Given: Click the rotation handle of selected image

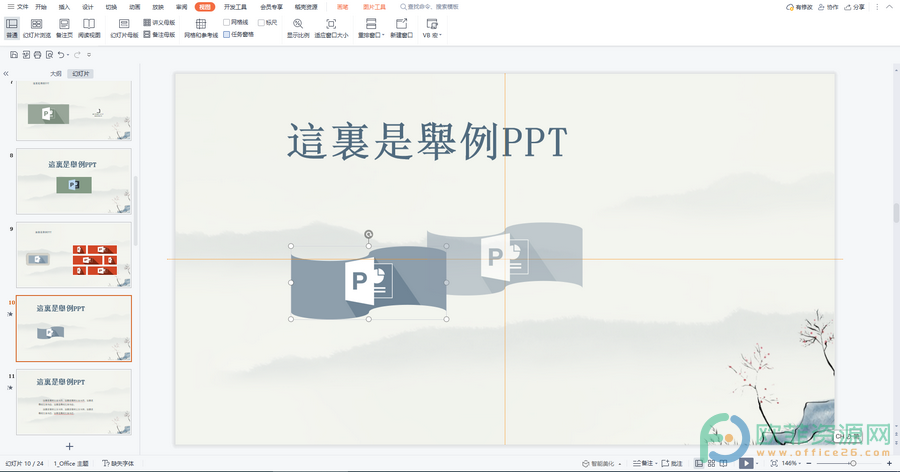Looking at the screenshot, I should [368, 234].
